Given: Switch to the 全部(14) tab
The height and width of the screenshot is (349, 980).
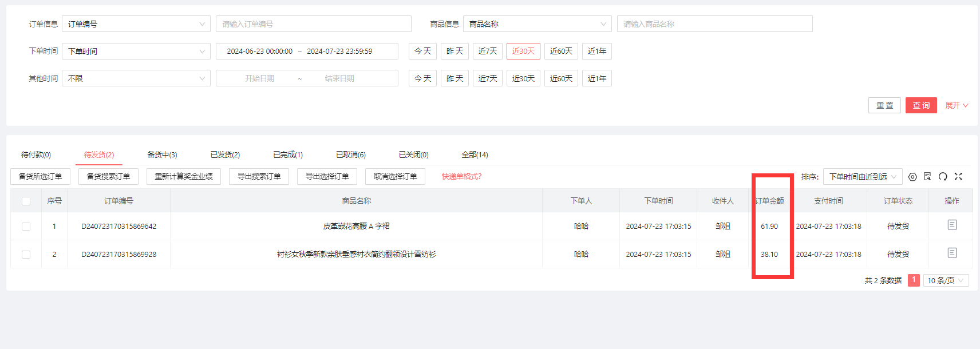Looking at the screenshot, I should [x=475, y=154].
